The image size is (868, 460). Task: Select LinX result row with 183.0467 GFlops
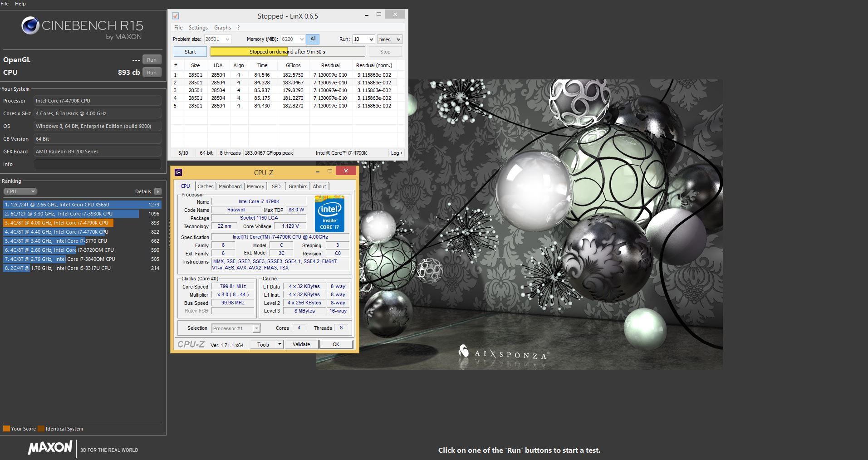(284, 83)
